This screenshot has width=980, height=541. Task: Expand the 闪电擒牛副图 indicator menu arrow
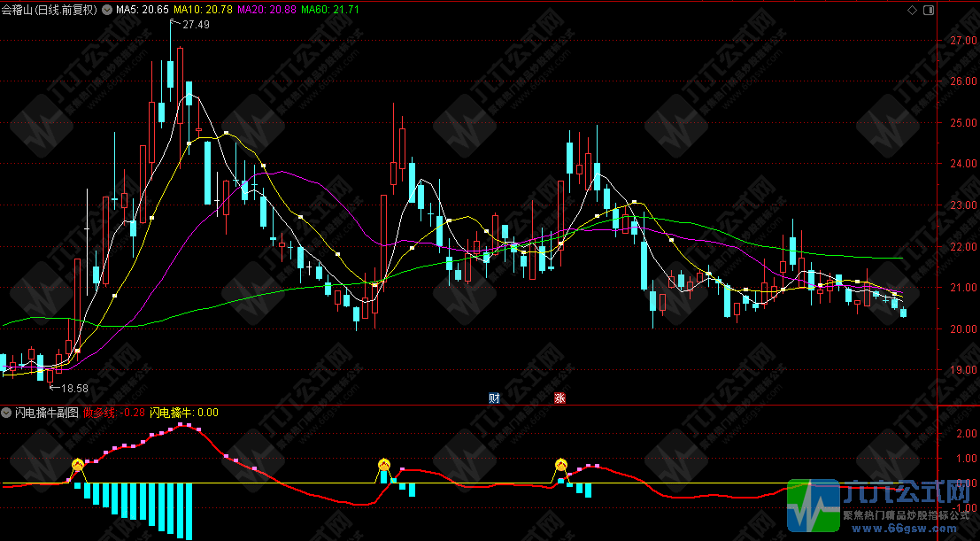[8, 413]
